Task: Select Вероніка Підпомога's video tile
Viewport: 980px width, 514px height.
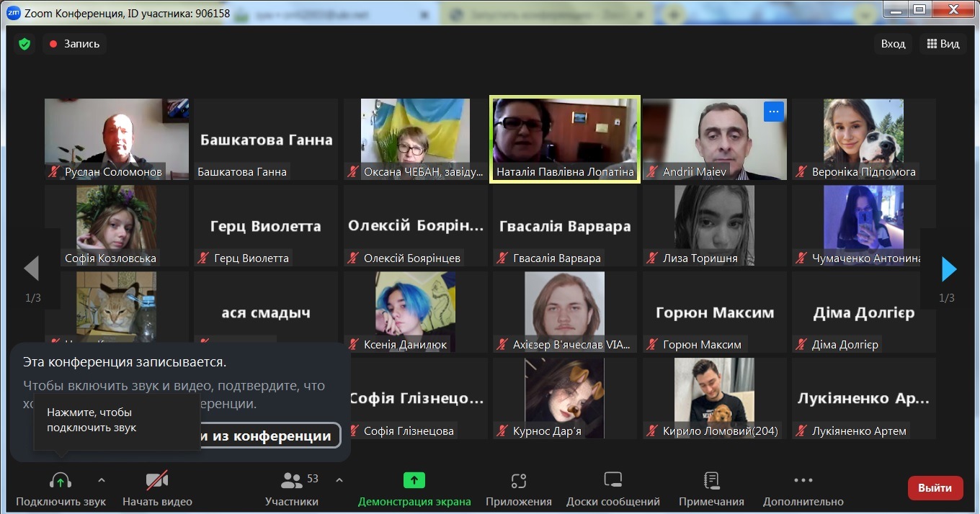Action: point(863,139)
